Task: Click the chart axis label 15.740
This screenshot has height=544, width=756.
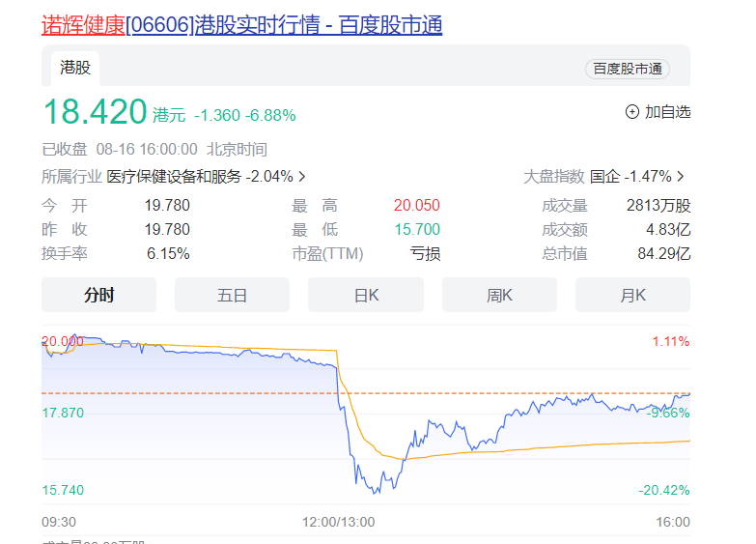Action: (x=63, y=491)
